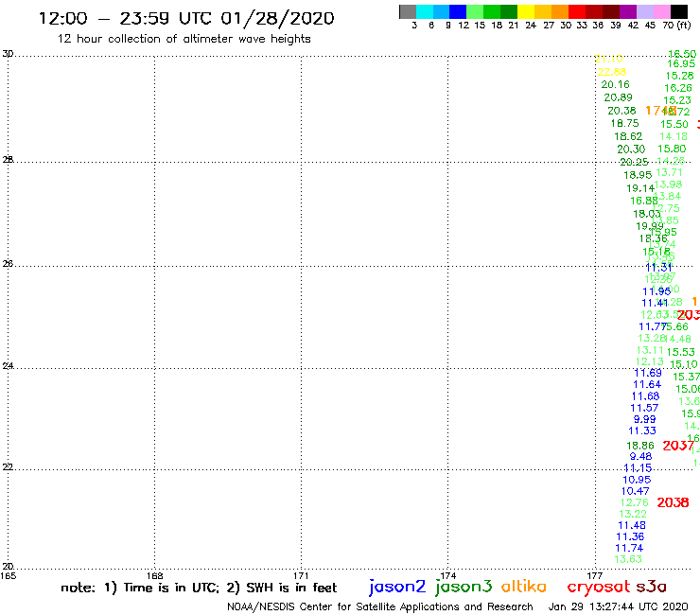Click the 20.89 wave height reading

coord(618,97)
